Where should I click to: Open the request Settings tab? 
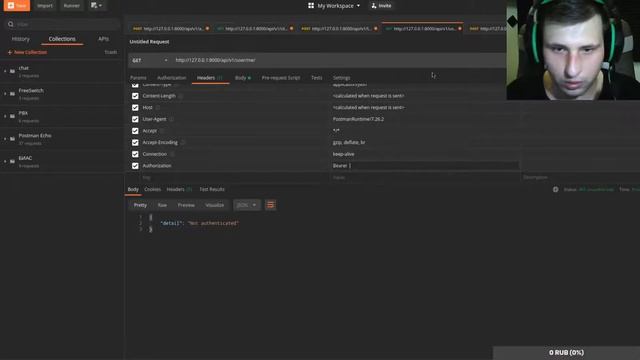pyautogui.click(x=341, y=78)
